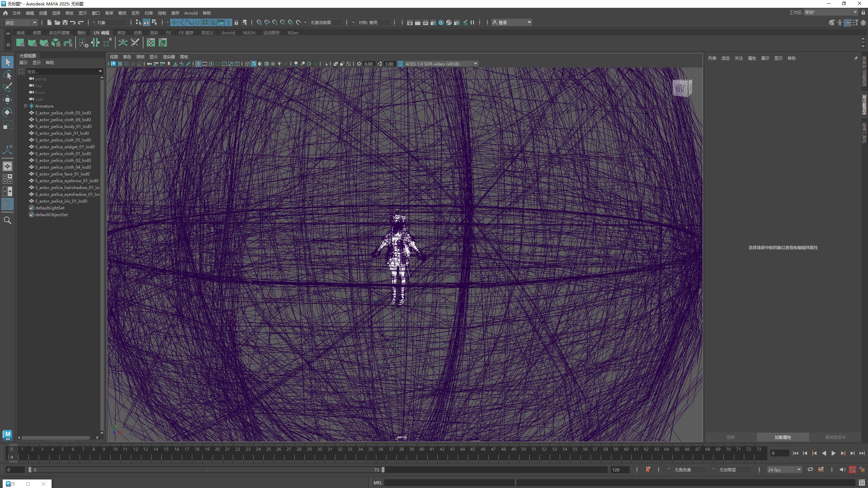Open the Planar UV mapping shelf icon
Viewport: 868px width, 488px height.
[20, 43]
